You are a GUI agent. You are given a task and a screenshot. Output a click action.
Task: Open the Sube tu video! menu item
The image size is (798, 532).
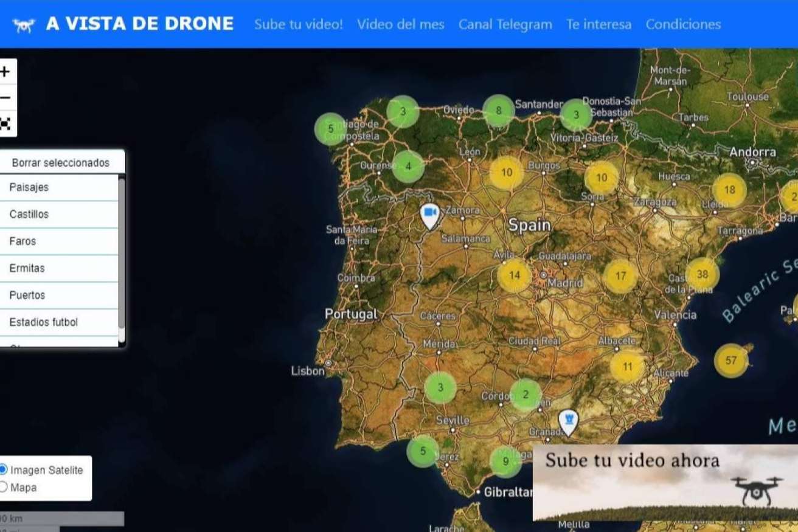(298, 24)
